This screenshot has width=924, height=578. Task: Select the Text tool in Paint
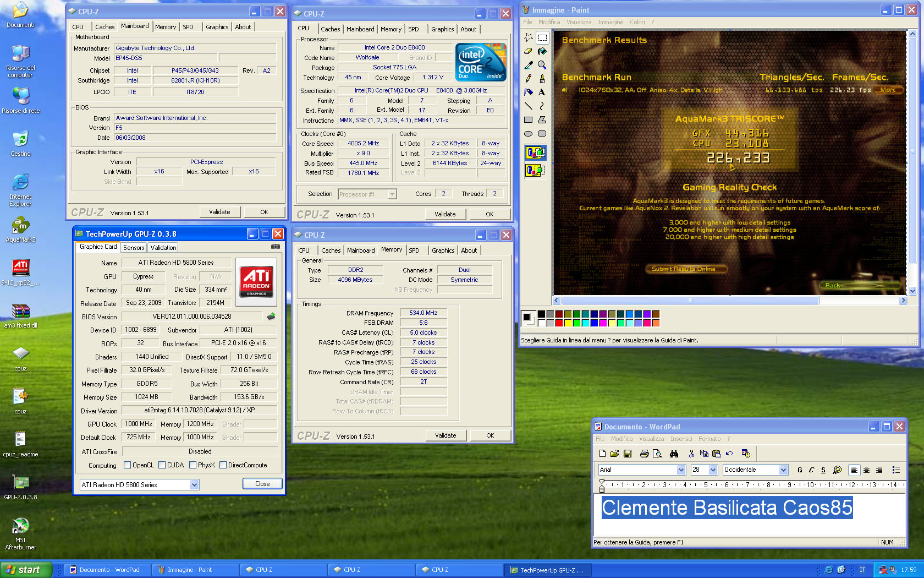542,92
